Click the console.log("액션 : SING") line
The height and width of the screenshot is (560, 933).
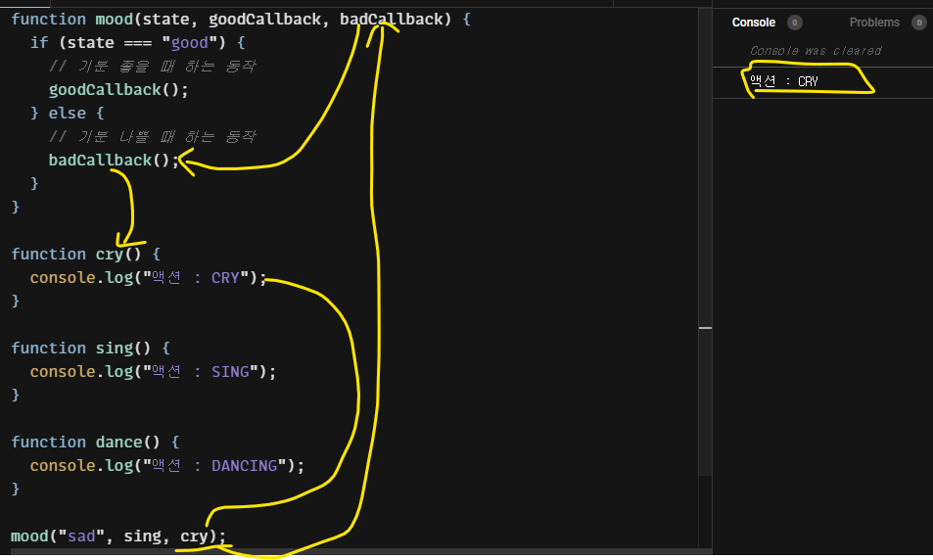point(153,372)
